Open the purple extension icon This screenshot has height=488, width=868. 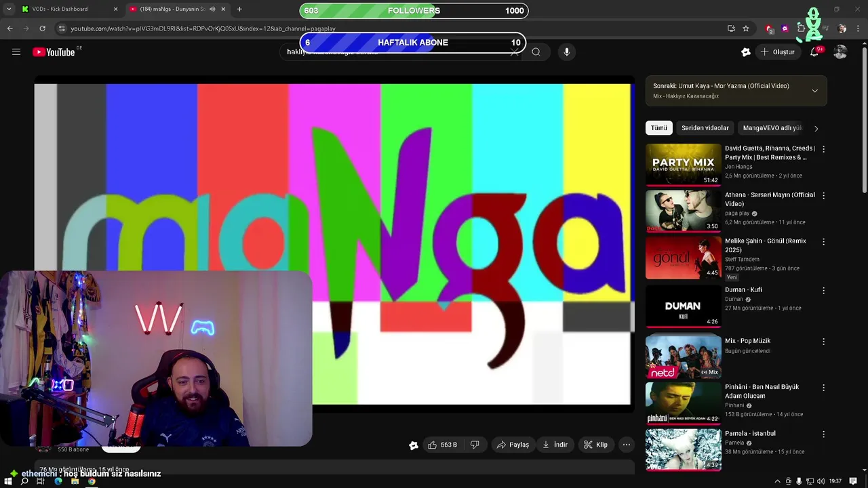click(785, 28)
